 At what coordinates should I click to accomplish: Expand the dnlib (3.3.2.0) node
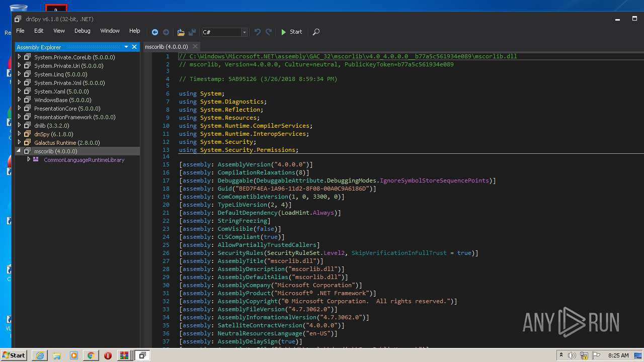pyautogui.click(x=19, y=125)
